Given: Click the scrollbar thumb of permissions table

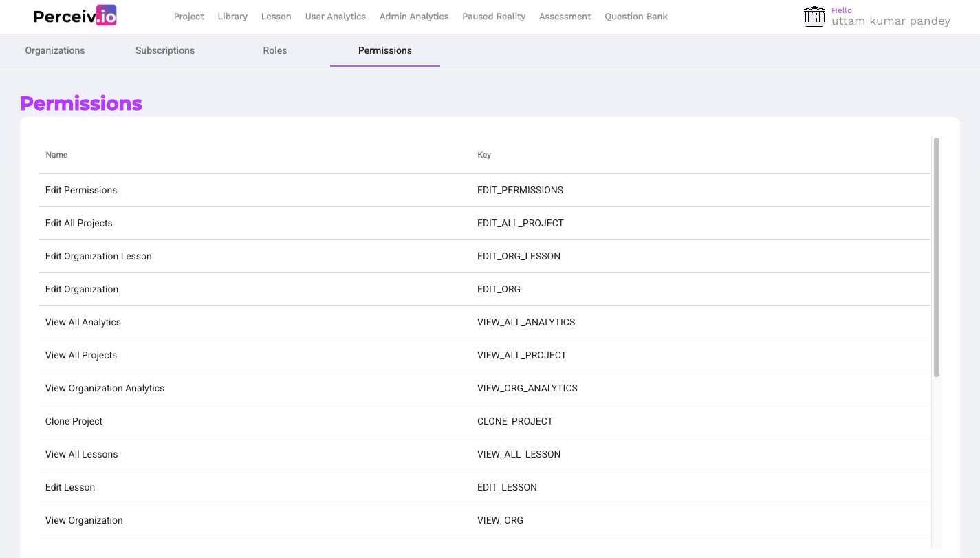Looking at the screenshot, I should click(x=937, y=257).
